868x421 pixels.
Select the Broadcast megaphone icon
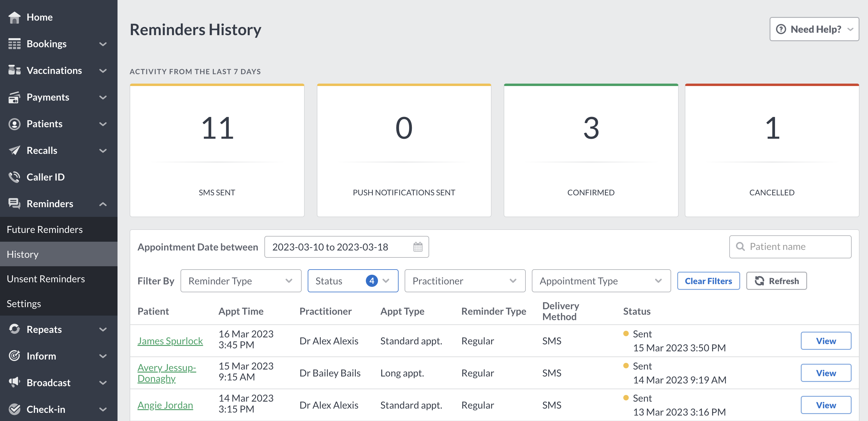[x=14, y=383]
